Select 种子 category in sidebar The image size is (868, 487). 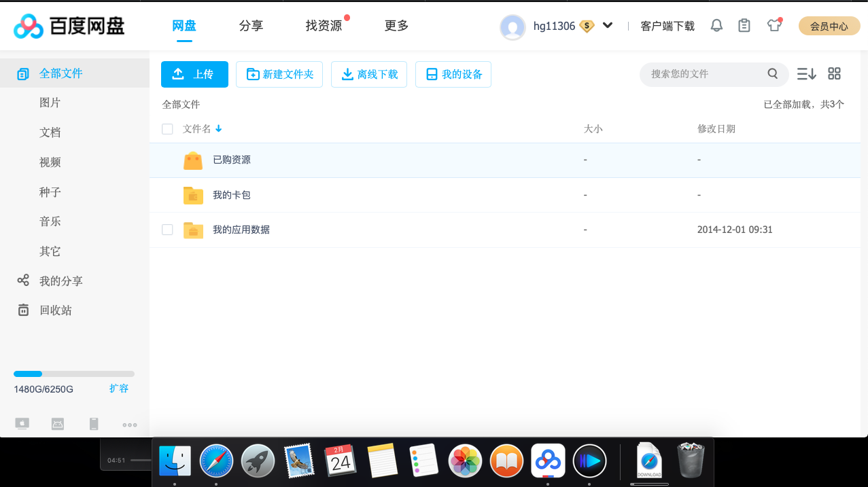[50, 192]
